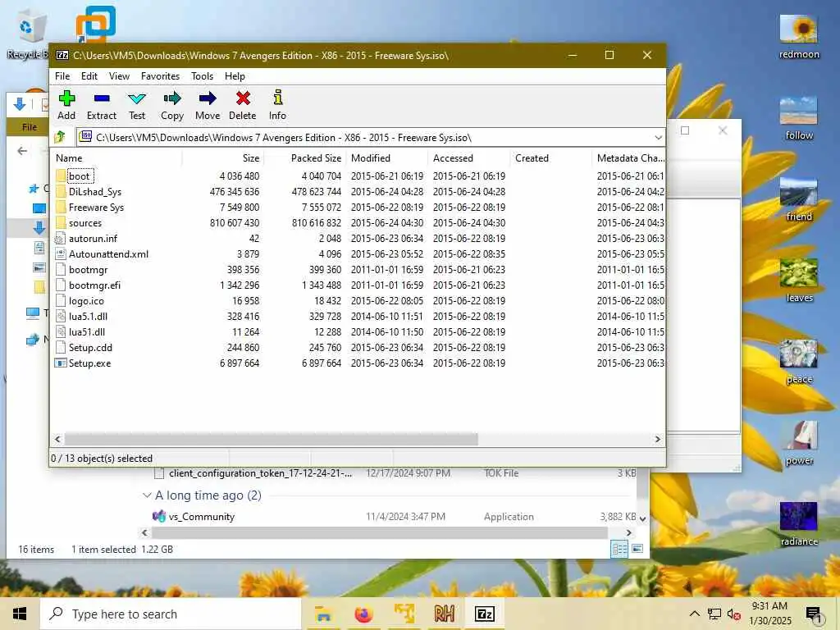Click the 'Type here to search' taskbar box
840x630 pixels.
pyautogui.click(x=171, y=614)
